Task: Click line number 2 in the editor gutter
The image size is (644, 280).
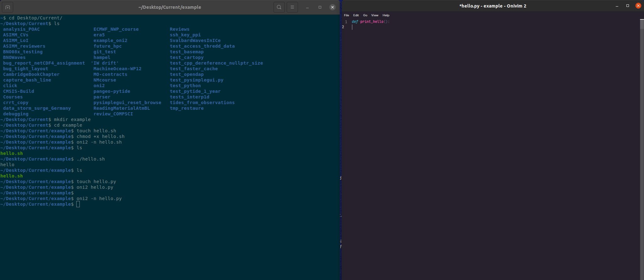Action: tap(343, 27)
